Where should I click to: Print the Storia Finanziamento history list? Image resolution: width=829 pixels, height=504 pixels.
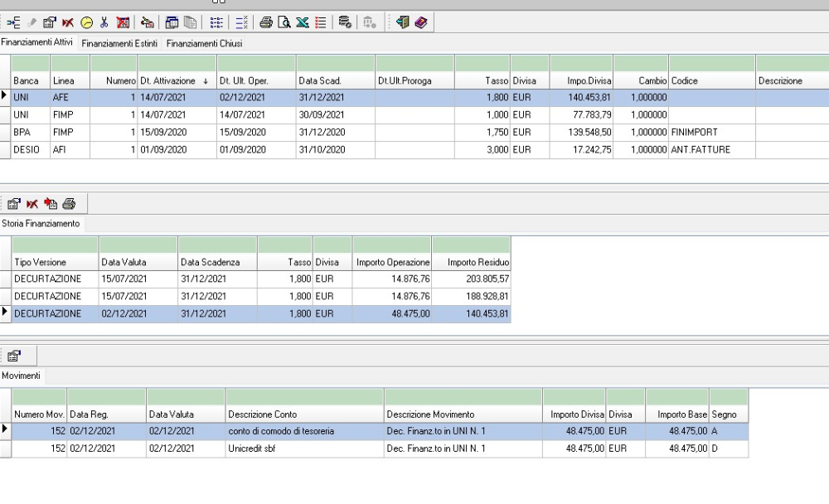tap(68, 202)
